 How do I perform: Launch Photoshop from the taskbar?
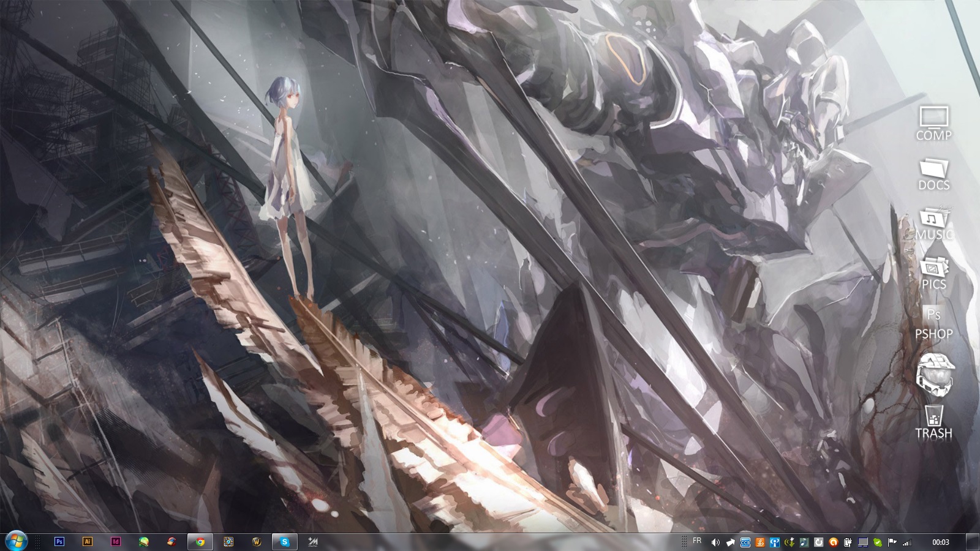59,542
